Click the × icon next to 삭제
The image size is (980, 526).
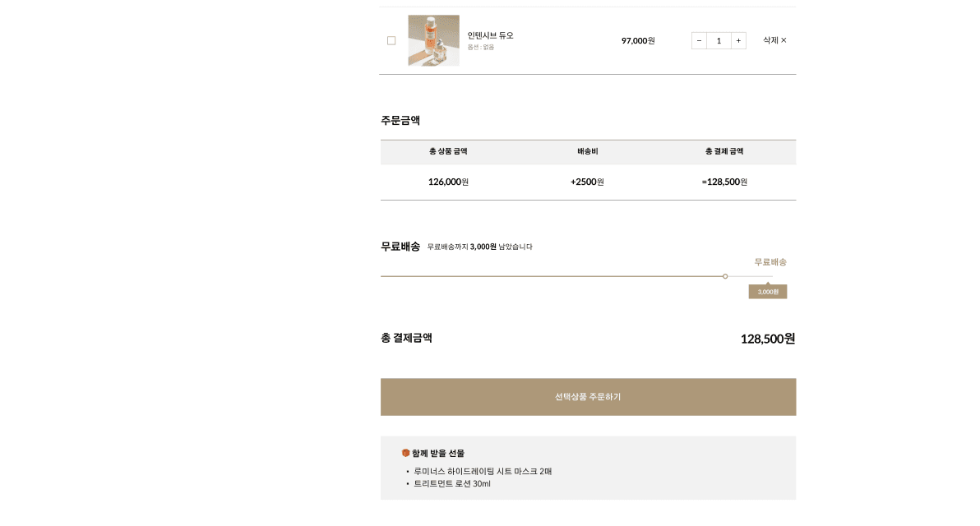(x=784, y=40)
